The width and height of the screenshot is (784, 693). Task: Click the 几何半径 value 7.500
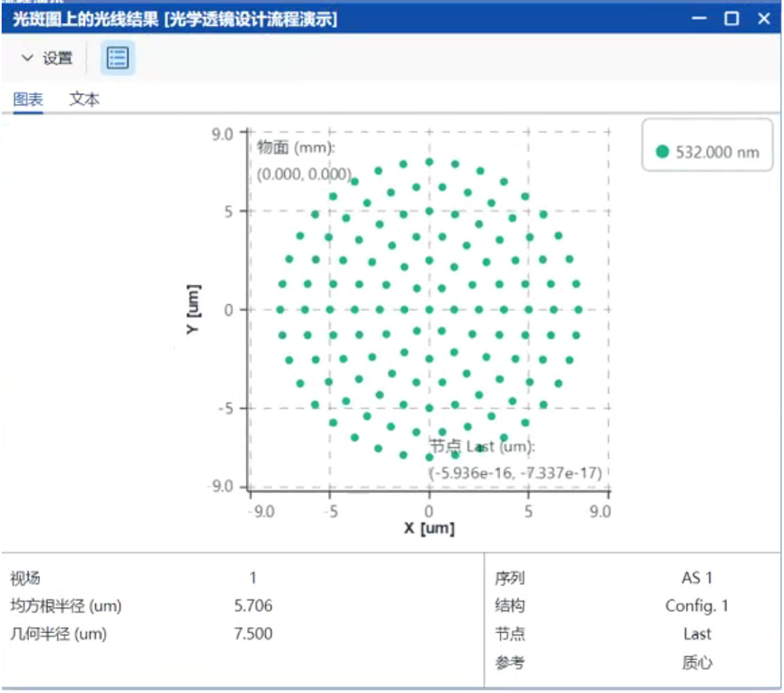coord(253,634)
